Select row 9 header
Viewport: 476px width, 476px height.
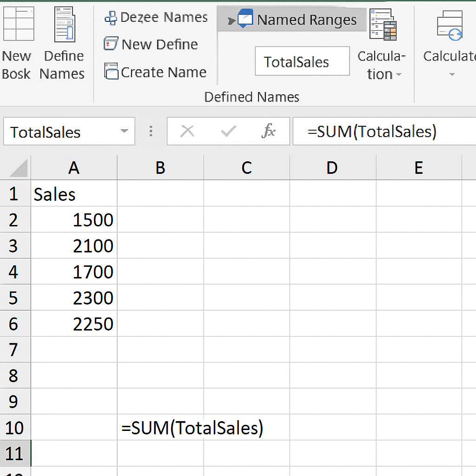coord(15,401)
